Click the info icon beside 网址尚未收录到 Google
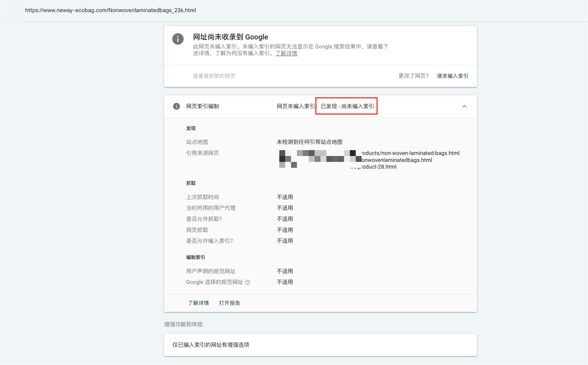Image resolution: width=588 pixels, height=365 pixels. [178, 39]
